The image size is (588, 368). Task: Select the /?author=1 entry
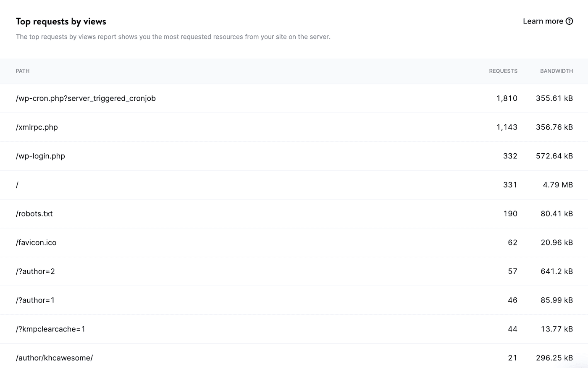35,300
